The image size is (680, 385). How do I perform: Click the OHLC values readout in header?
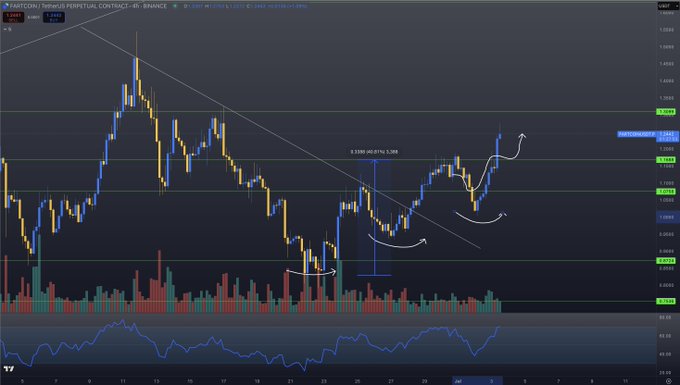tap(245, 6)
